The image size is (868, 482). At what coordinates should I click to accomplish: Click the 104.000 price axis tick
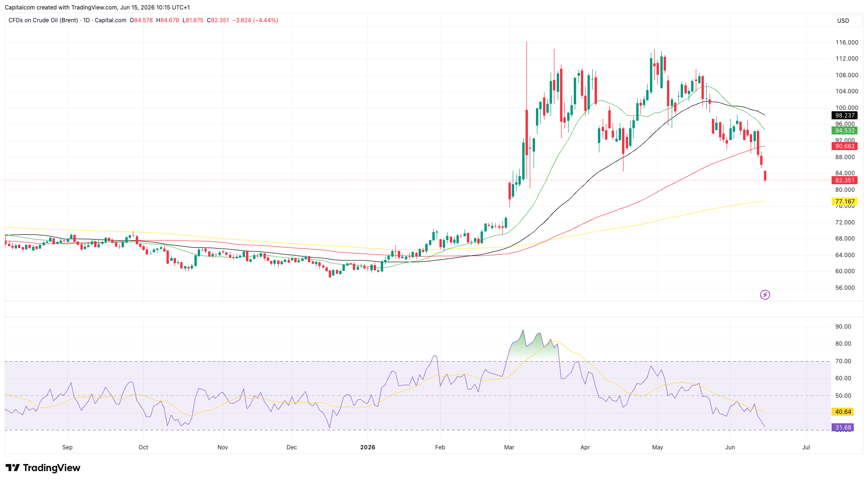pyautogui.click(x=847, y=91)
